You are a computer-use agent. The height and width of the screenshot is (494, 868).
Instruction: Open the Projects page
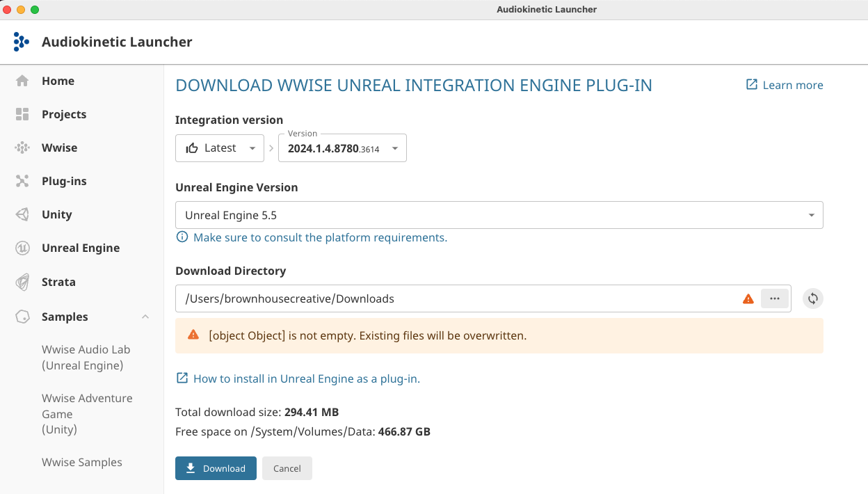tap(64, 114)
